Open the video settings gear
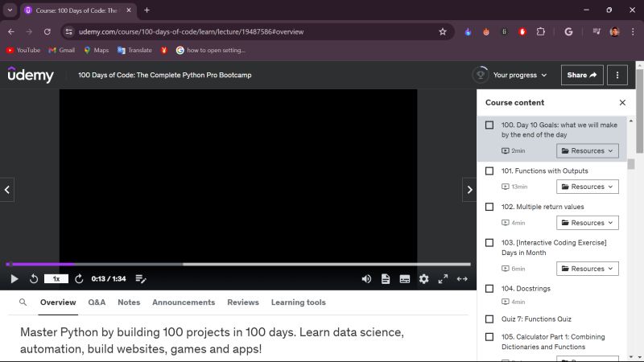644x362 pixels. tap(423, 279)
